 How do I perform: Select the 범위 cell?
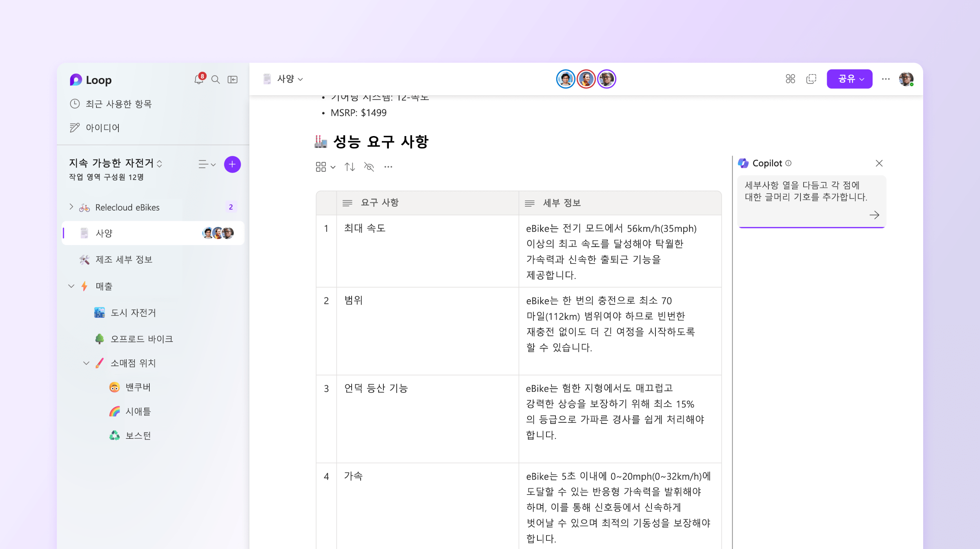coord(428,331)
